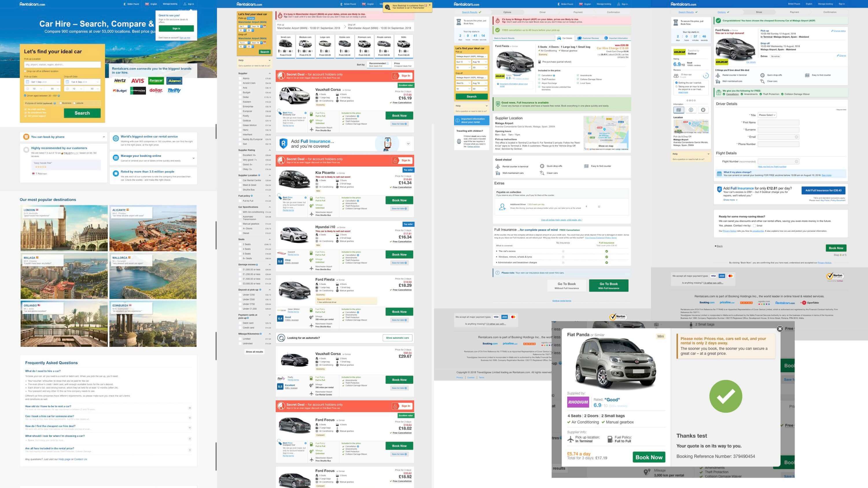Click 'Add Full Insurance for £38.43' button
Image resolution: width=868 pixels, height=488 pixels.
[823, 190]
